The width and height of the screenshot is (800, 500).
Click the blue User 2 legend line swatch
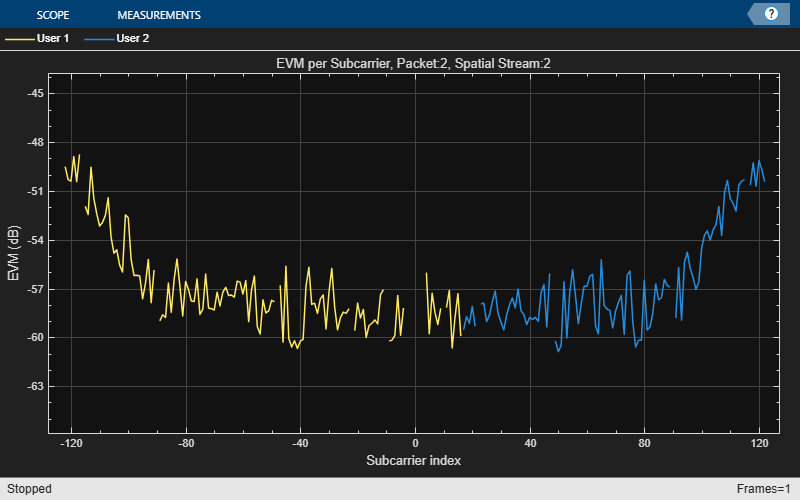(98, 39)
